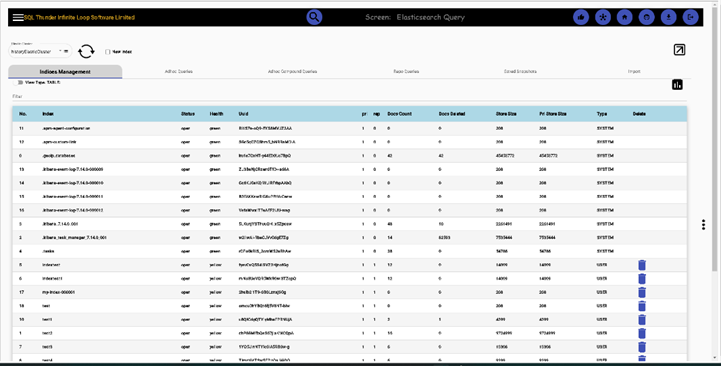
Task: Sort by the Health column header
Action: tap(216, 114)
